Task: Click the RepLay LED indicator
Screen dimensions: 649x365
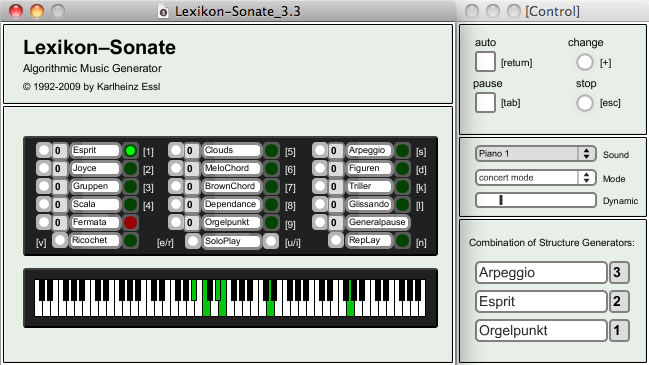Action: click(402, 240)
